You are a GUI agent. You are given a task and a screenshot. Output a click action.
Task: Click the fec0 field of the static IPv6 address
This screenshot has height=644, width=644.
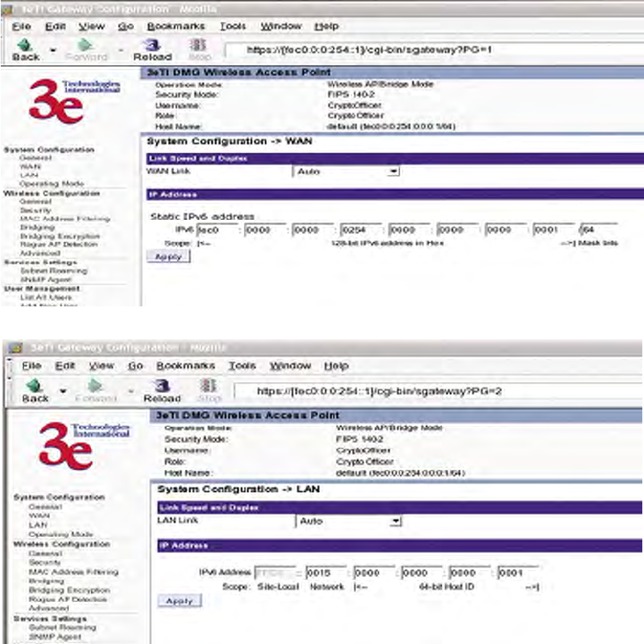[217, 230]
